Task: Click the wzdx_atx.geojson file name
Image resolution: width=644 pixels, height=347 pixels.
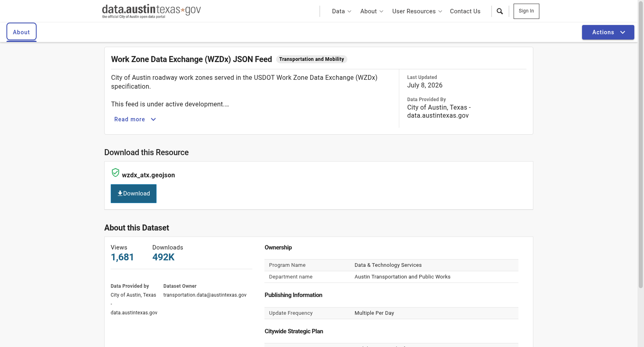Action: (x=149, y=175)
